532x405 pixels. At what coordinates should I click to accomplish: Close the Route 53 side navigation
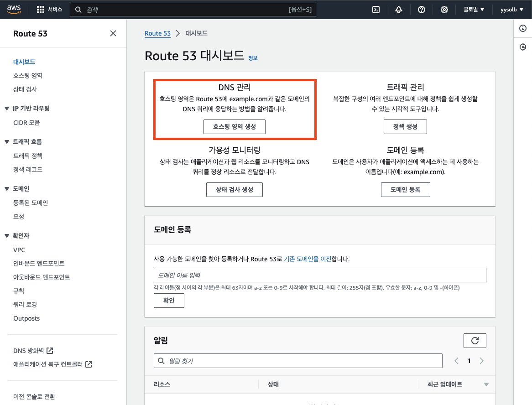113,33
